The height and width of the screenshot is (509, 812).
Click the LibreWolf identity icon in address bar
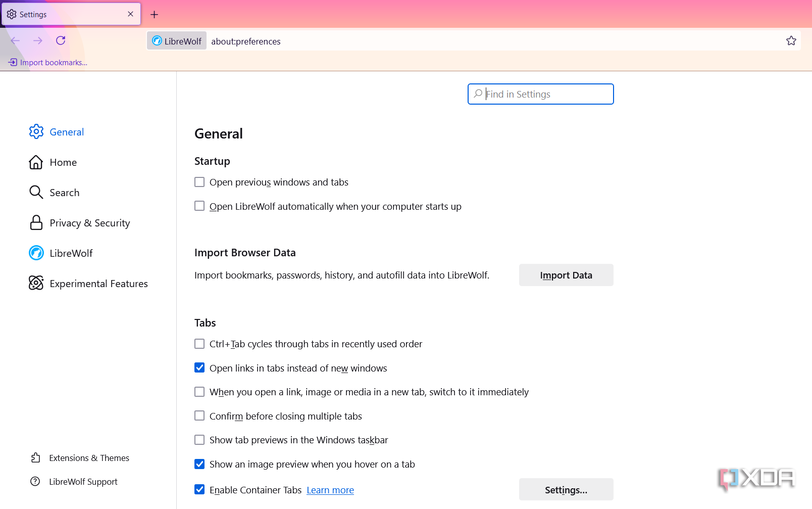coord(157,41)
